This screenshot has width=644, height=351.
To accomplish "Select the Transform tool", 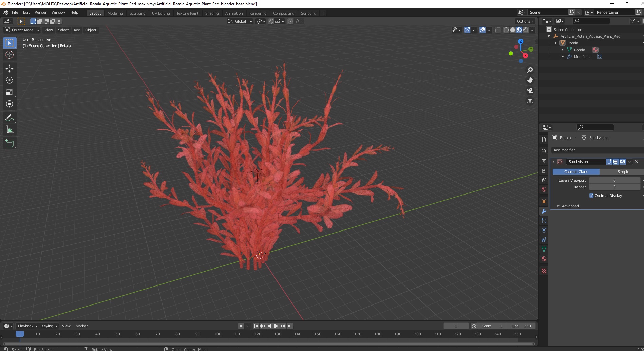I will (10, 104).
